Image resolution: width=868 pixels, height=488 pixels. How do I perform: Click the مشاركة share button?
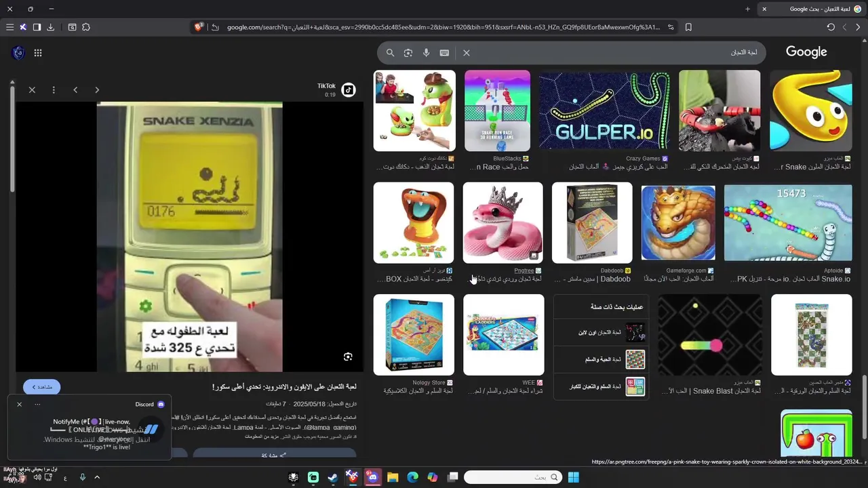click(274, 455)
